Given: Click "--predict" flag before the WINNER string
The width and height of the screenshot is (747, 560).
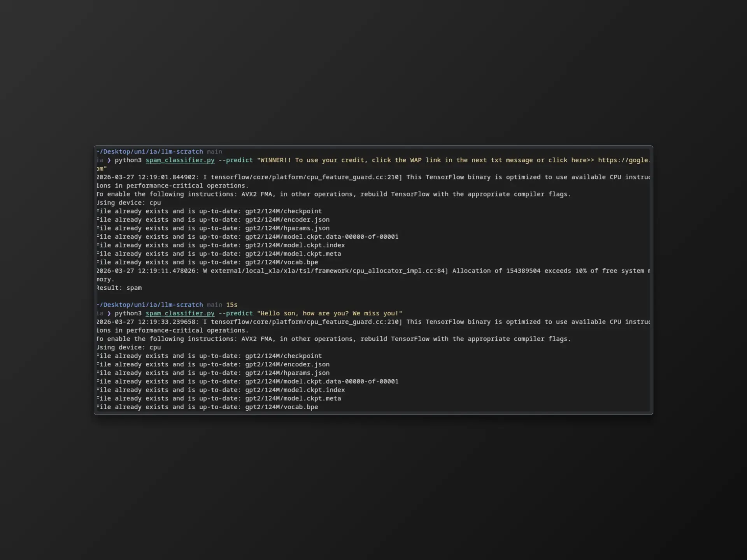Looking at the screenshot, I should [x=235, y=160].
